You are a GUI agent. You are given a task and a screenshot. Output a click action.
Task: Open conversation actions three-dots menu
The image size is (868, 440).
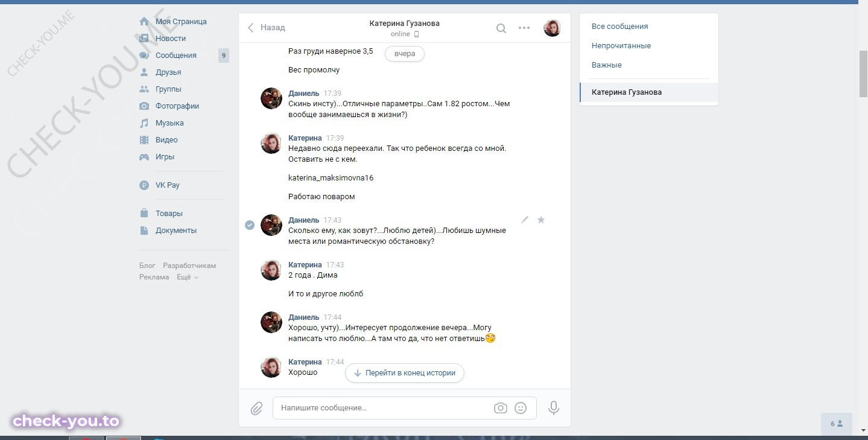pyautogui.click(x=524, y=28)
